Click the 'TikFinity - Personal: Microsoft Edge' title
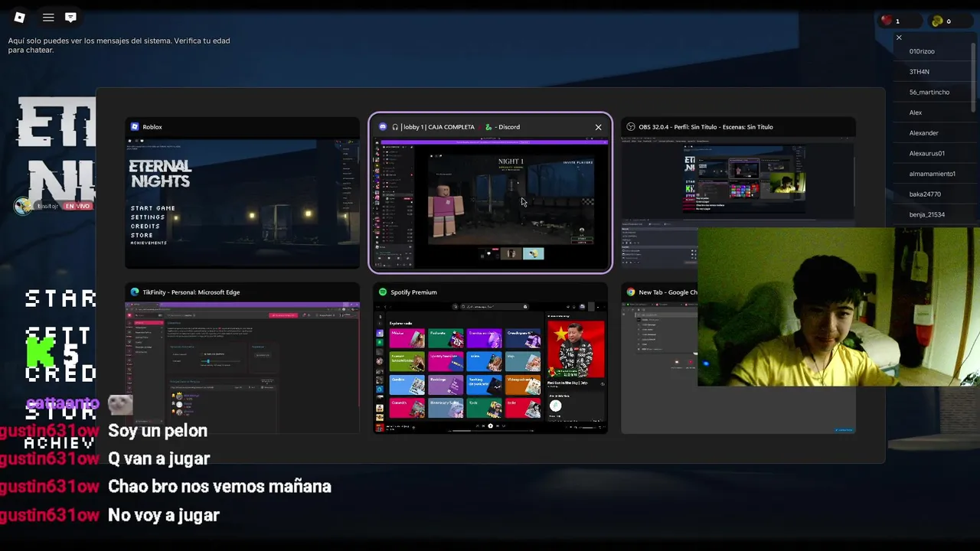Image resolution: width=980 pixels, height=551 pixels. (191, 292)
